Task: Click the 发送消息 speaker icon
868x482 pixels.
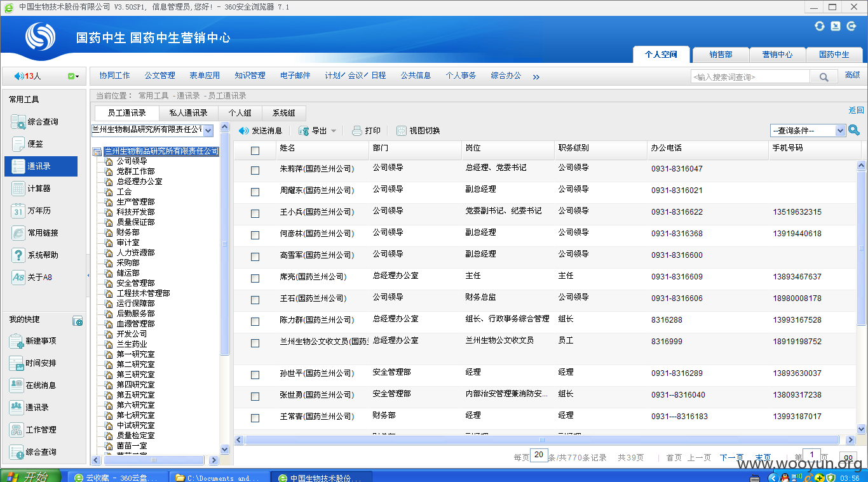Action: coord(243,131)
